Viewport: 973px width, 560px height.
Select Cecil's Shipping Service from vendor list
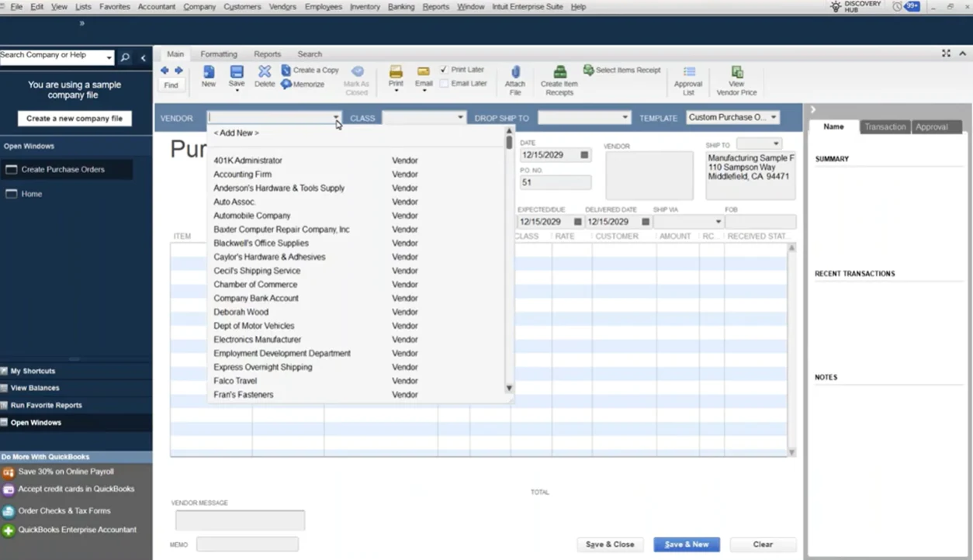click(x=257, y=271)
